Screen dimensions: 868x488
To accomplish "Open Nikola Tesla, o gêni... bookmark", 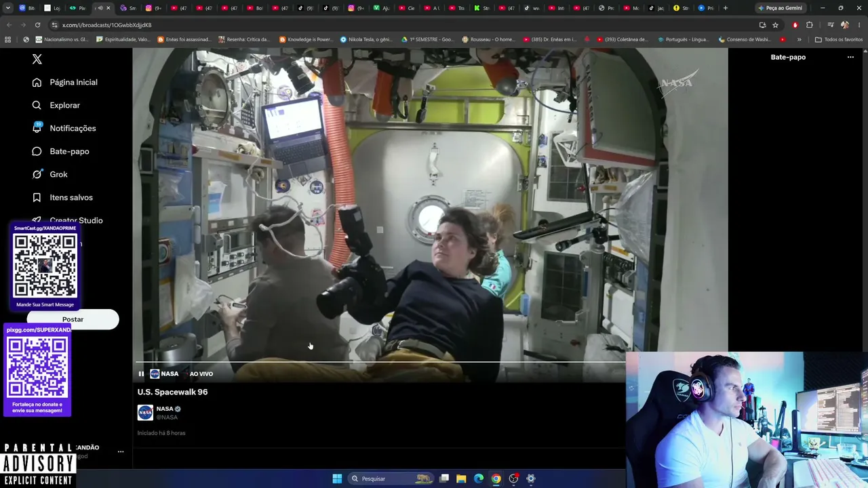I will pyautogui.click(x=366, y=39).
